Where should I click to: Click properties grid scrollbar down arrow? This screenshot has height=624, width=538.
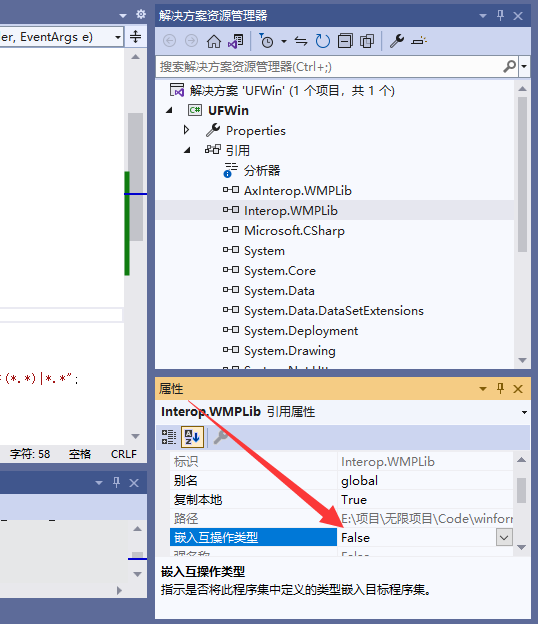pos(522,547)
